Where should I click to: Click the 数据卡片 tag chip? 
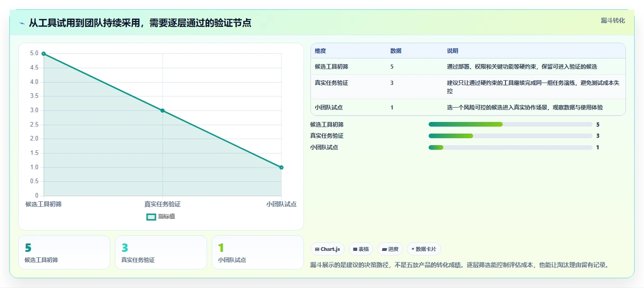coord(424,249)
